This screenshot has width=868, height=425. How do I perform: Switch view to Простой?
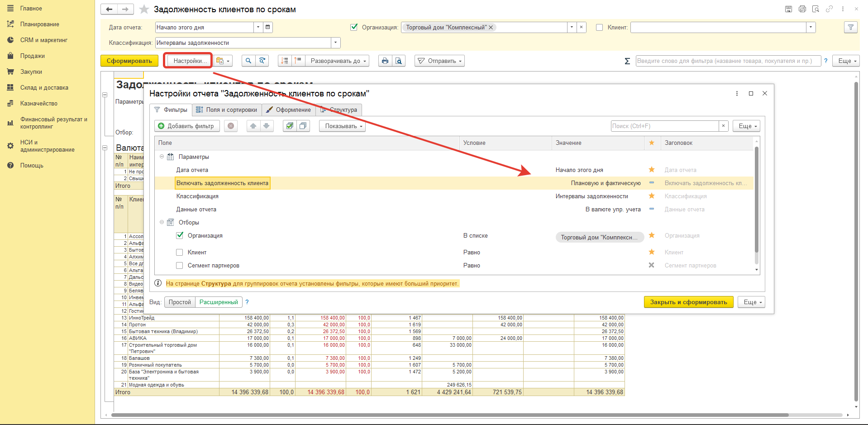coord(180,302)
